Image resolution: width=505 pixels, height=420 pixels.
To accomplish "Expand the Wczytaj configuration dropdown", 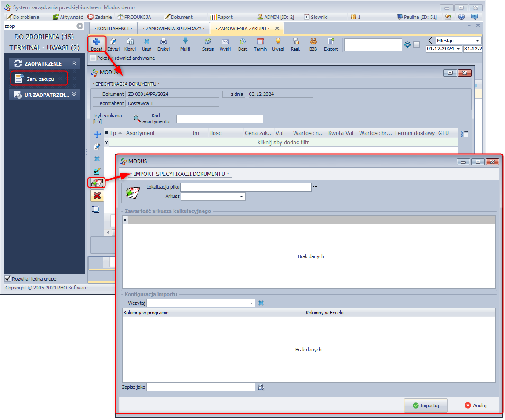I will pos(251,303).
